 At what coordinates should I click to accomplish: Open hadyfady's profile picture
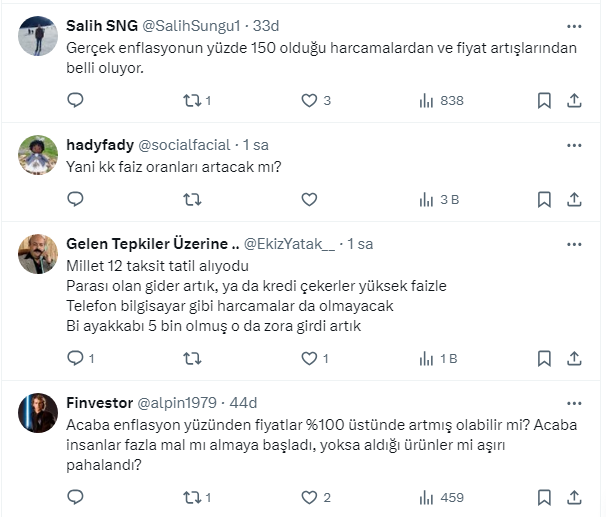(x=38, y=153)
